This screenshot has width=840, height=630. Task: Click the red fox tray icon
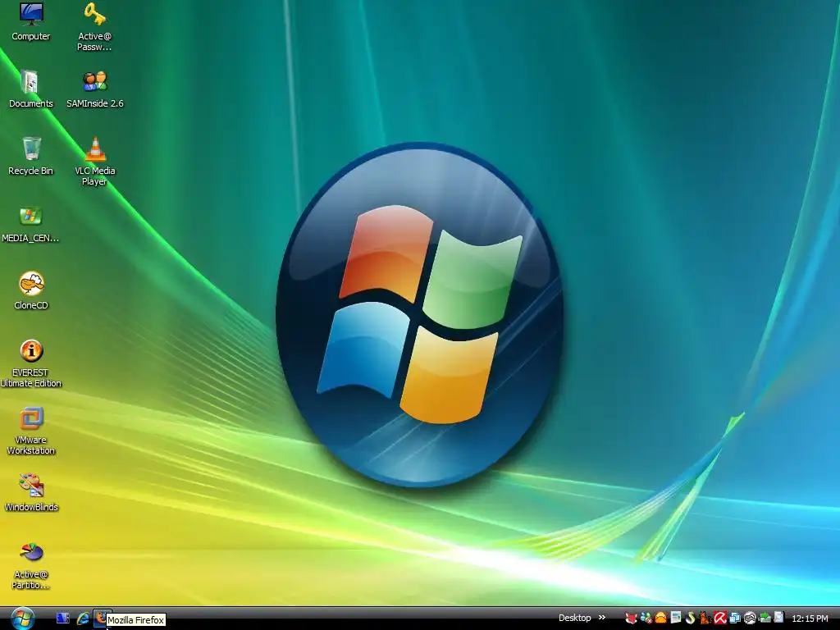pos(631,619)
